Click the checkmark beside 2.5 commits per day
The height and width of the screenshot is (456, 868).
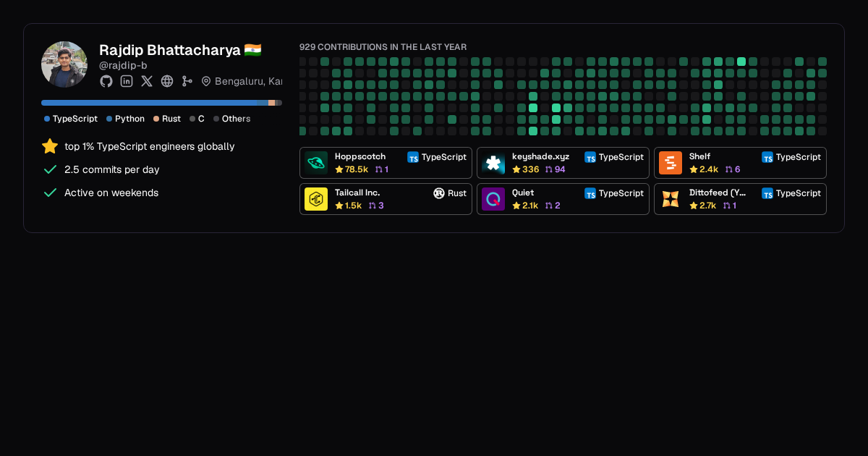pos(50,169)
